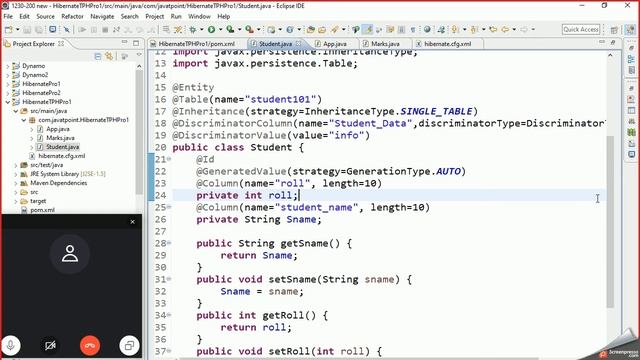Expand the JRE System Library node
This screenshot has width=640, height=360.
[x=16, y=174]
